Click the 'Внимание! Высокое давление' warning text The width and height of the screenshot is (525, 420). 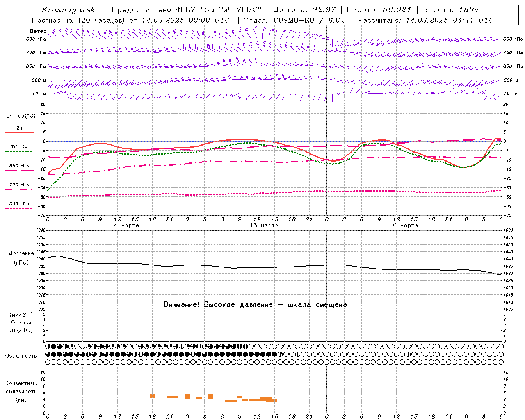(218, 305)
